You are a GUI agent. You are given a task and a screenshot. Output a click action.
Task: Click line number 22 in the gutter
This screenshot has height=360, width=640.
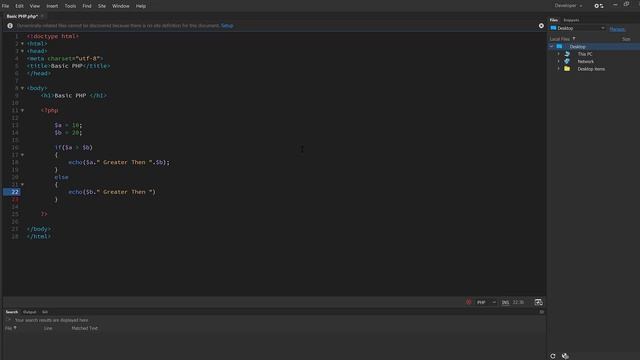click(15, 192)
